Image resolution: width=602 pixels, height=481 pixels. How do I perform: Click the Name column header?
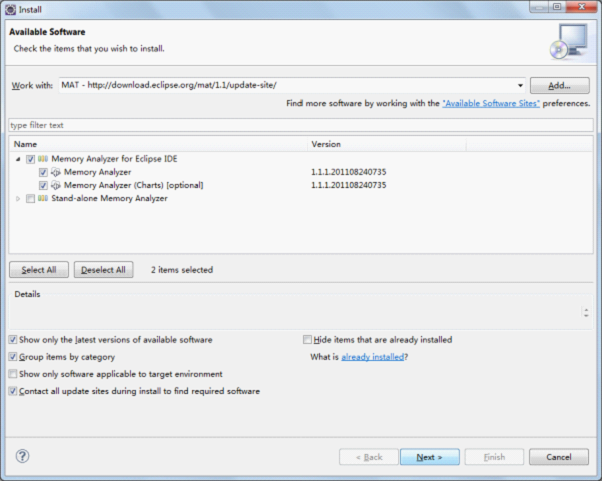click(x=158, y=144)
